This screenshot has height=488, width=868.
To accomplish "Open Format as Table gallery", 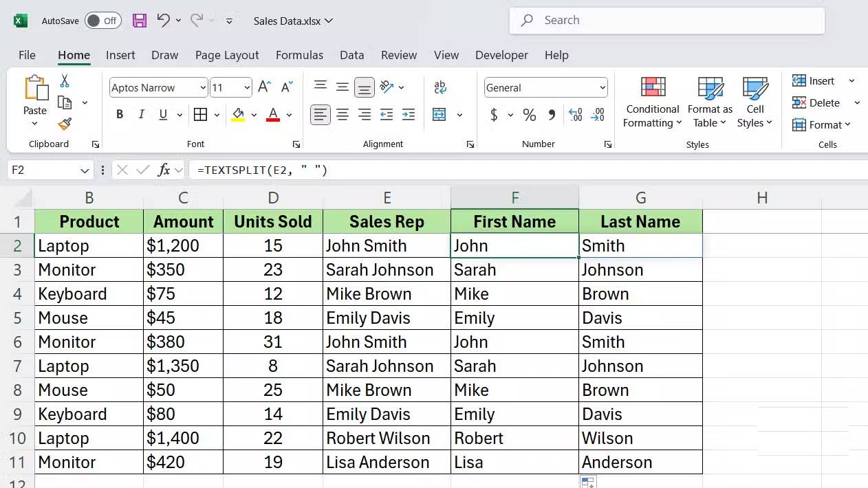I will (710, 103).
